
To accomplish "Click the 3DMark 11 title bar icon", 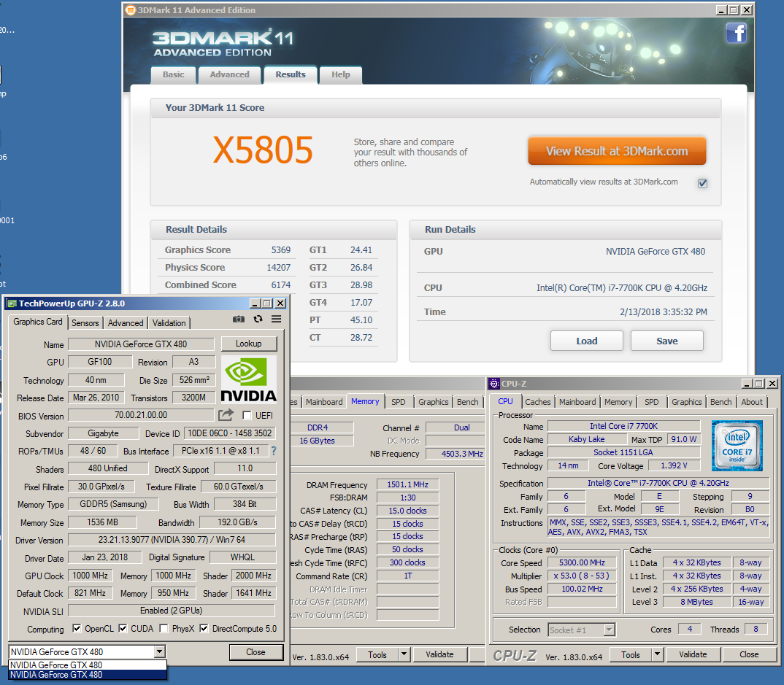I will pos(130,10).
